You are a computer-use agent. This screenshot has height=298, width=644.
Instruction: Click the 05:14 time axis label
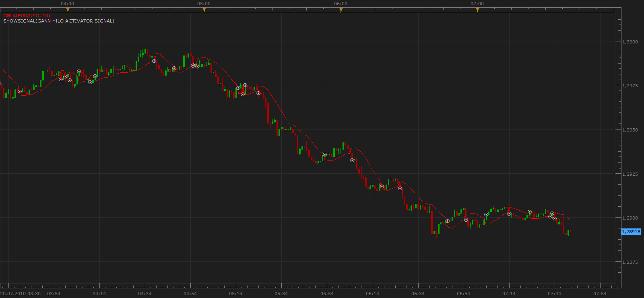point(236,294)
